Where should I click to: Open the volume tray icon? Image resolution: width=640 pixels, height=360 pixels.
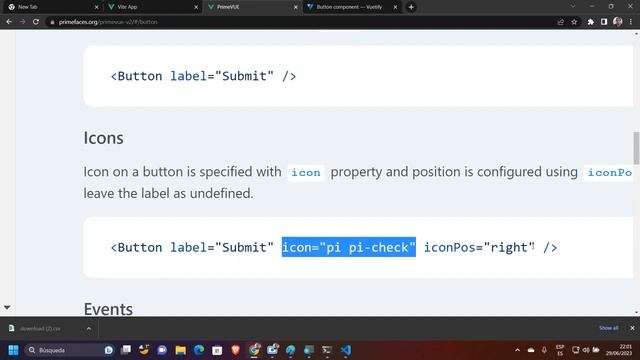click(x=586, y=350)
